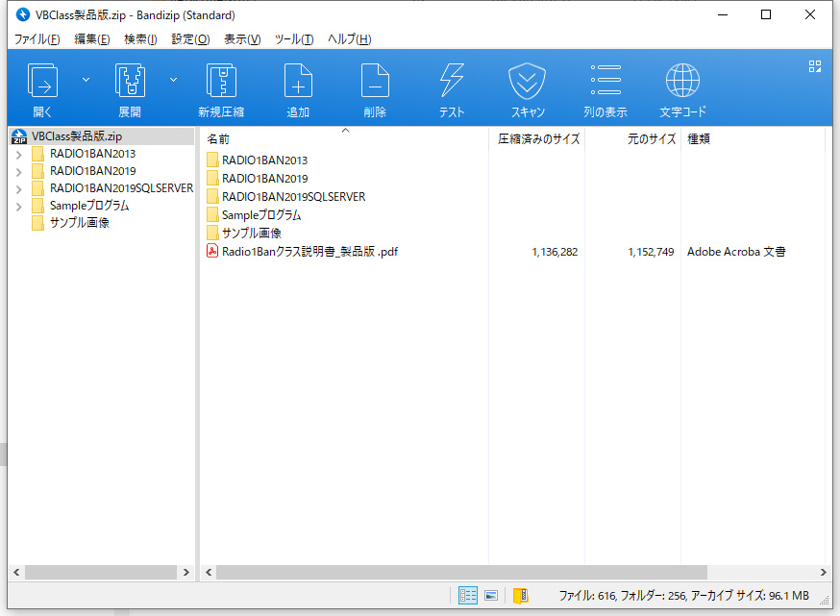Click the original size value 1,152,749
The width and height of the screenshot is (840, 616).
pos(651,252)
